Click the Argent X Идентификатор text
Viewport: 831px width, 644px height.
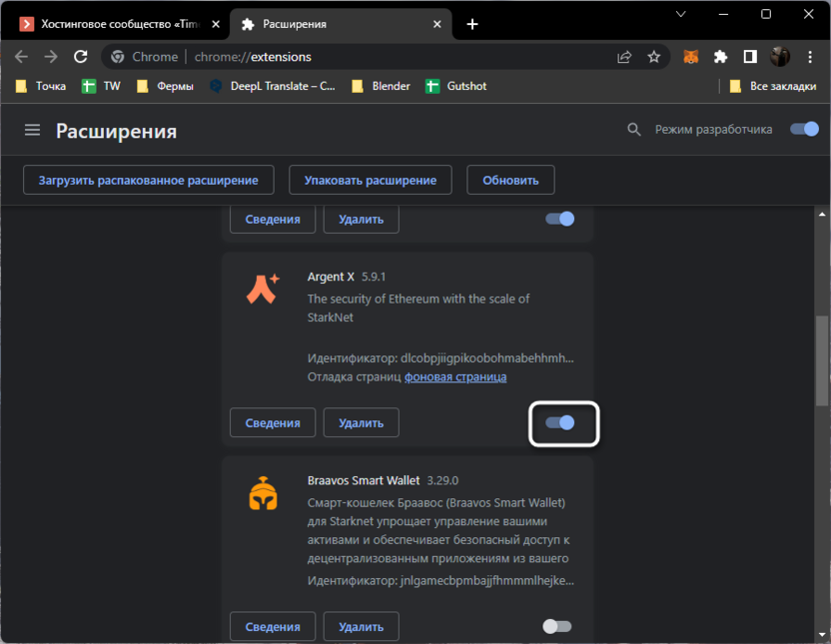tap(440, 358)
